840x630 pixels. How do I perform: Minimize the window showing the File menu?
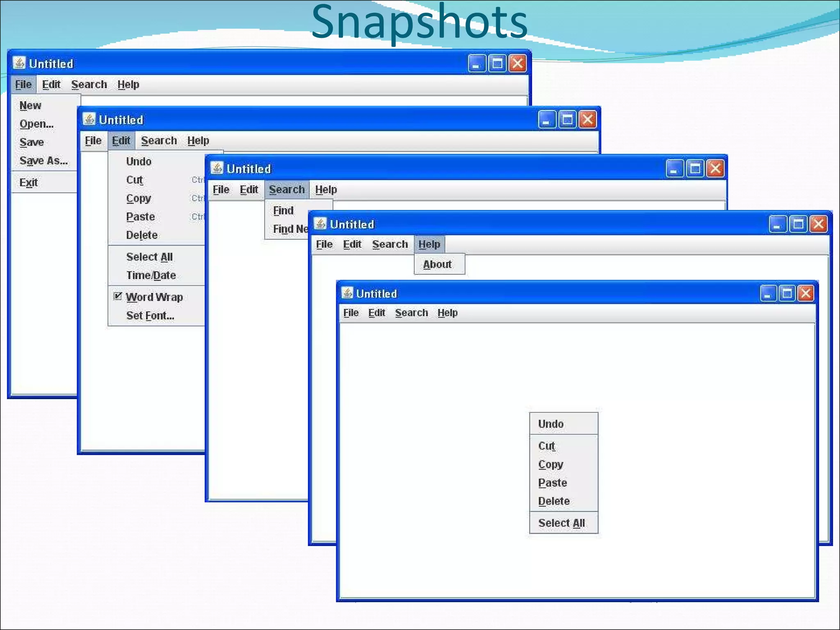[477, 64]
